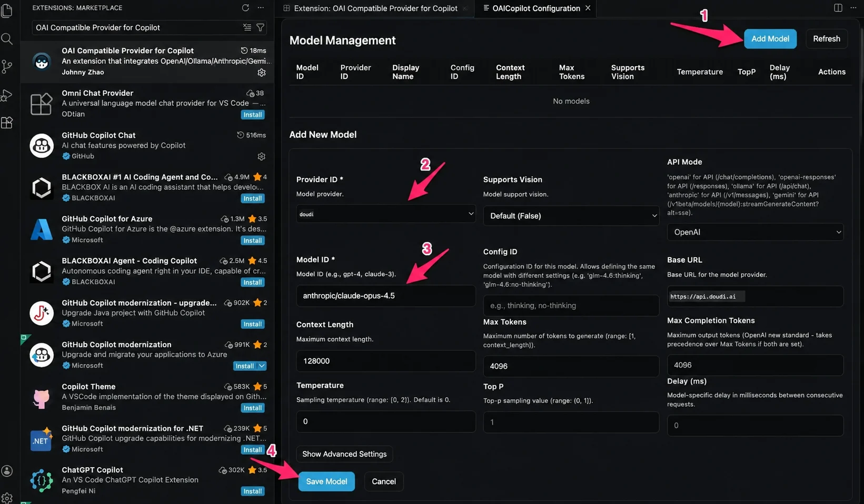Screen dimensions: 864x504
Task: Open Manage gear at activity bar bottom
Action: pos(7,497)
